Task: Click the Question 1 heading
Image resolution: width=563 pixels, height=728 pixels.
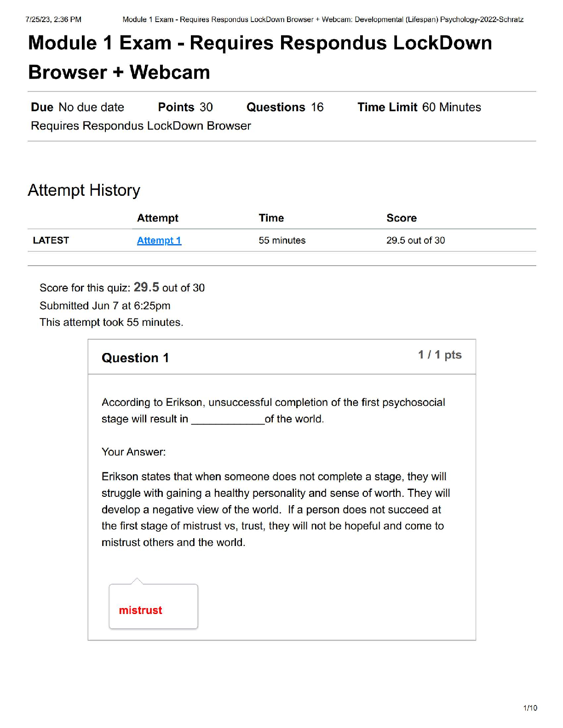Action: tap(135, 358)
